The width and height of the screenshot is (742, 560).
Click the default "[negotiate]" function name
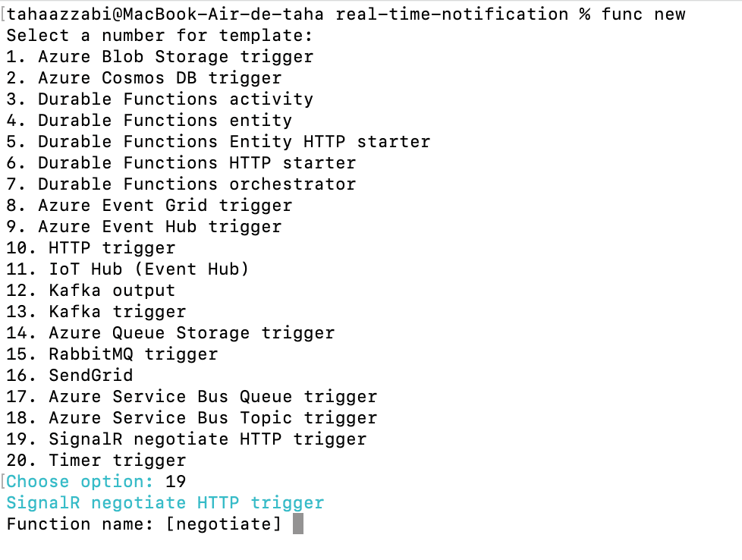[x=224, y=524]
